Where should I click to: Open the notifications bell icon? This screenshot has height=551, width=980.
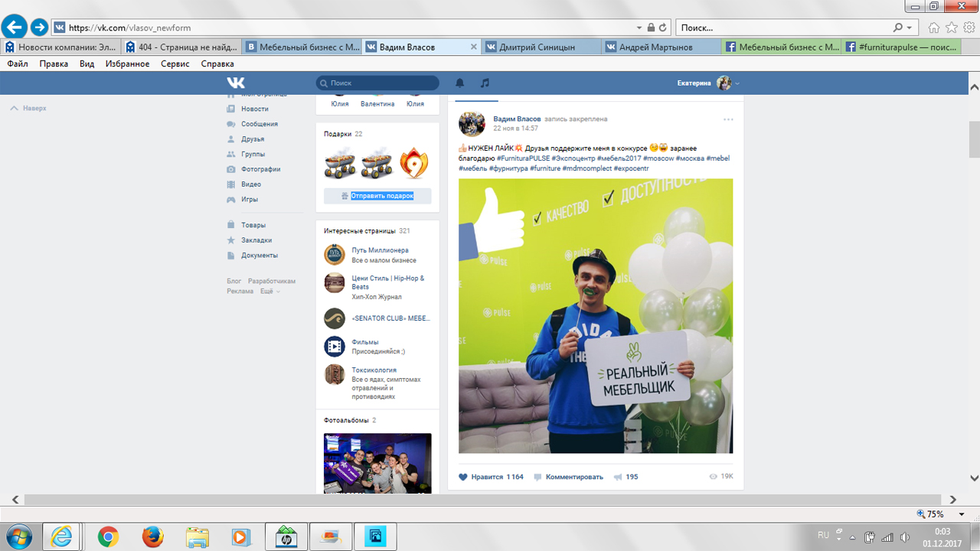tap(459, 83)
